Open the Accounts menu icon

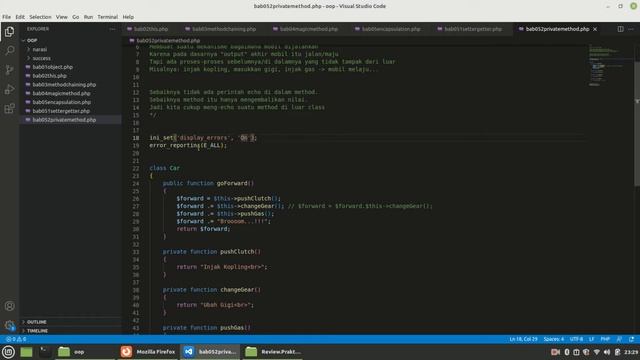9,306
